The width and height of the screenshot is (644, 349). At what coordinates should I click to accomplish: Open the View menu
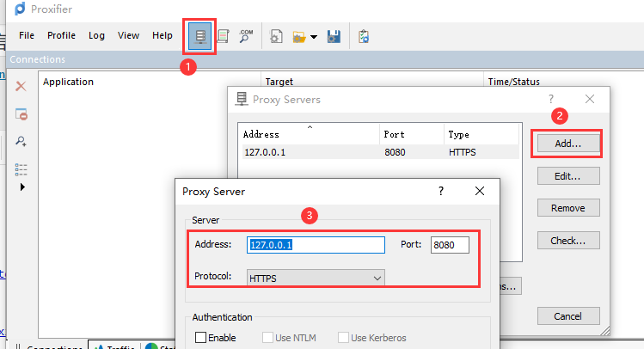(x=128, y=36)
